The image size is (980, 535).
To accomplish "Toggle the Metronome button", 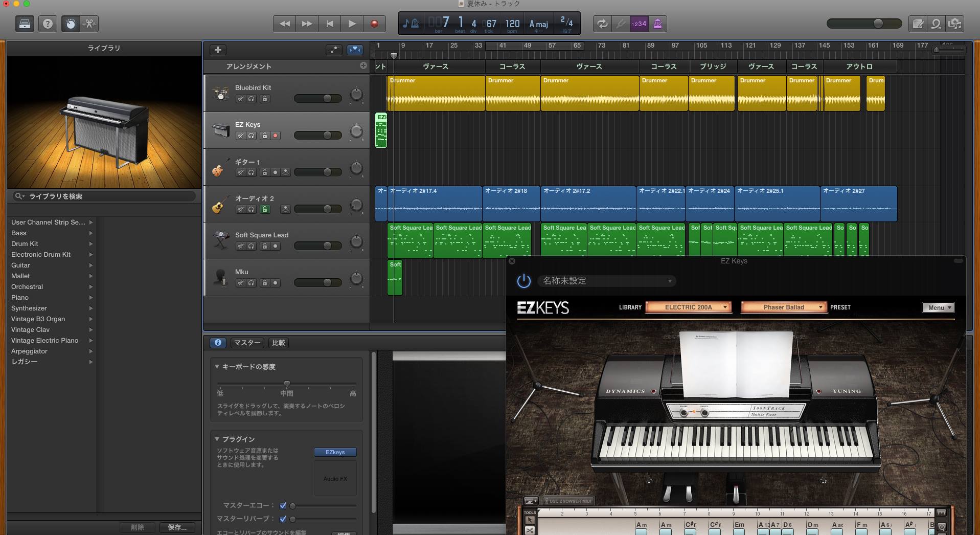I will [657, 24].
